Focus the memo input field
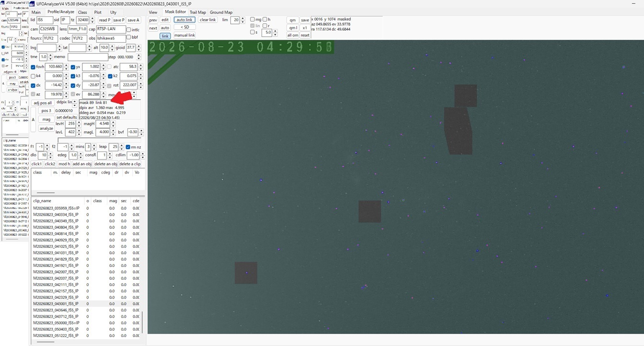644x346 pixels. 88,57
